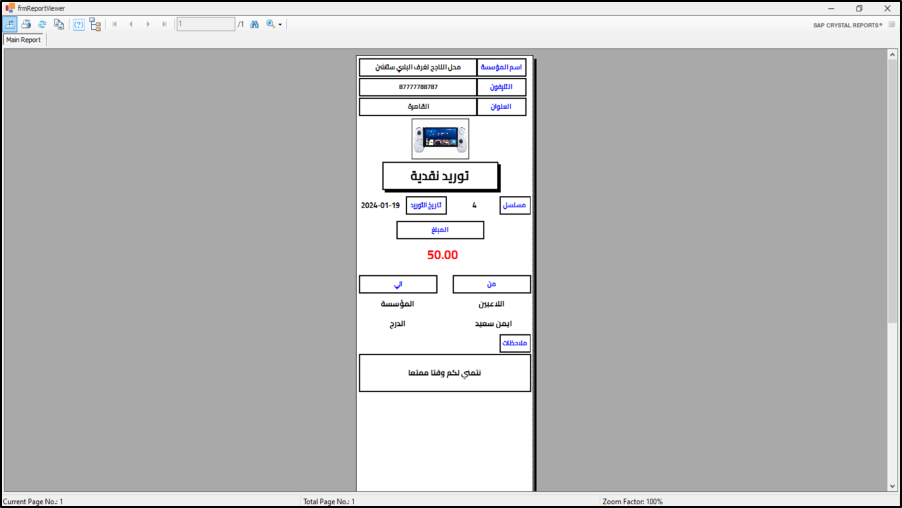This screenshot has width=902, height=508.
Task: Click the vertical scrollbar down arrow
Action: pos(892,486)
